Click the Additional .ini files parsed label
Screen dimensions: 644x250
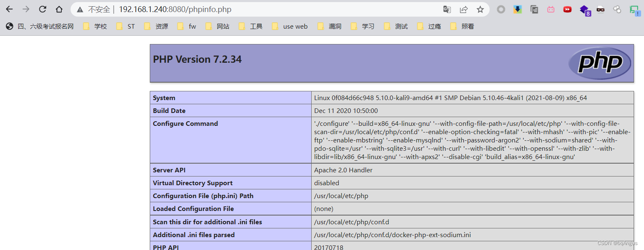(x=194, y=235)
